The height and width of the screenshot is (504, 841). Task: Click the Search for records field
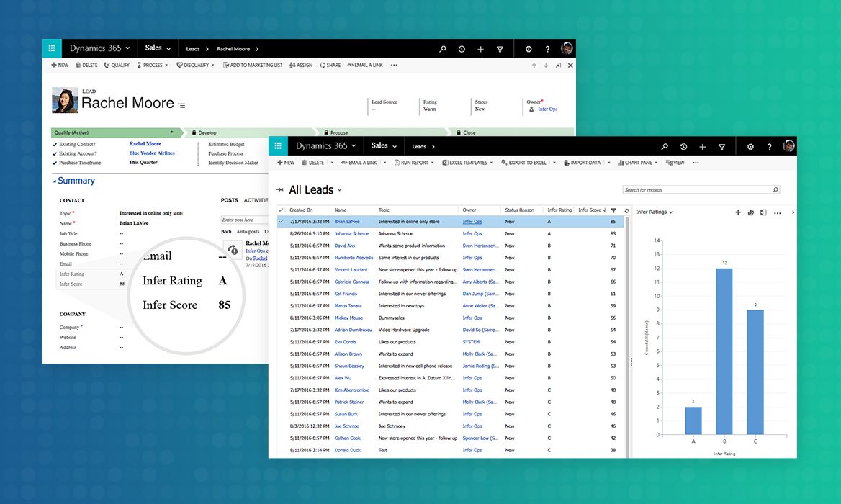(701, 190)
